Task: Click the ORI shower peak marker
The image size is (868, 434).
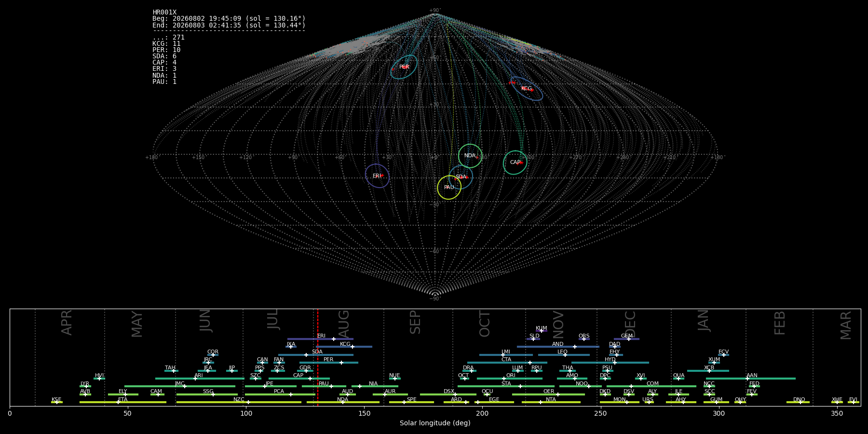Action: [504, 379]
